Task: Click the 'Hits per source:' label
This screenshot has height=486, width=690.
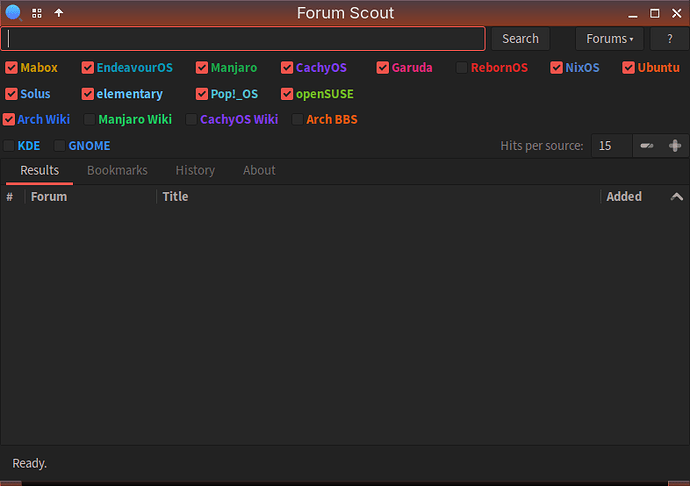Action: click(542, 146)
